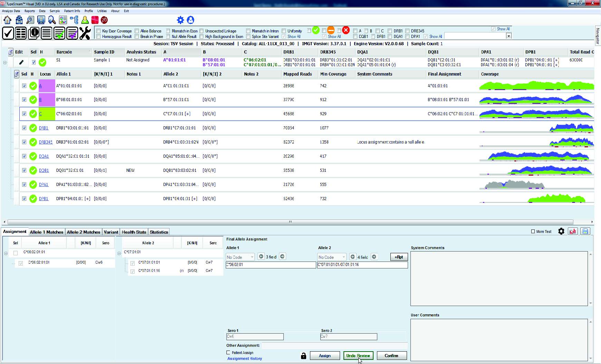Check the Mismatch in Exon filter
The width and height of the screenshot is (601, 364).
(168, 31)
